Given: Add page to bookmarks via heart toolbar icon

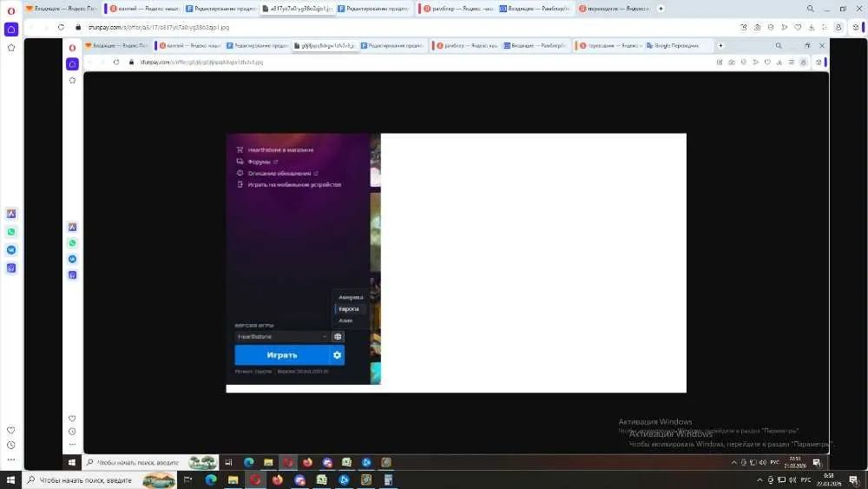Looking at the screenshot, I should tap(798, 27).
